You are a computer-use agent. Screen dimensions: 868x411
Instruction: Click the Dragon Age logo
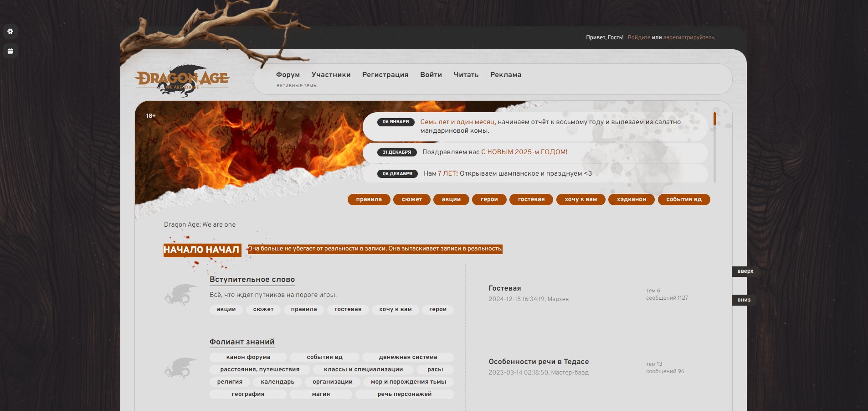pyautogui.click(x=182, y=80)
